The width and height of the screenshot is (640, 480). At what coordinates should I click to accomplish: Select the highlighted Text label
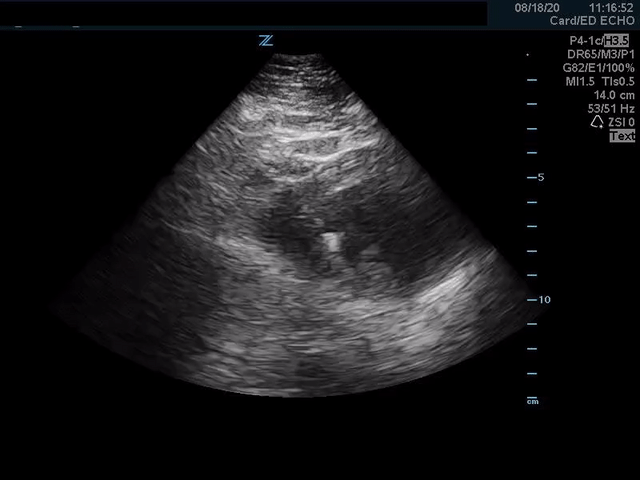point(622,136)
